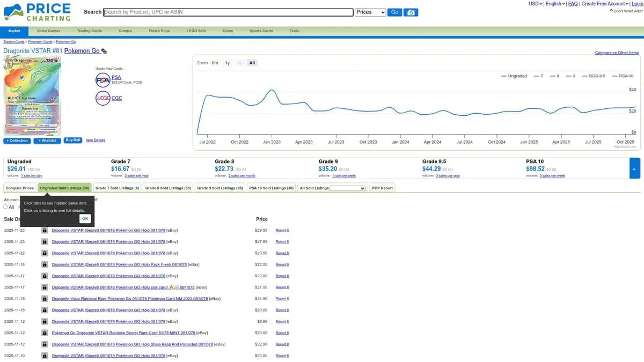Click the PriceCharting logo
This screenshot has height=362, width=644.
(37, 12)
